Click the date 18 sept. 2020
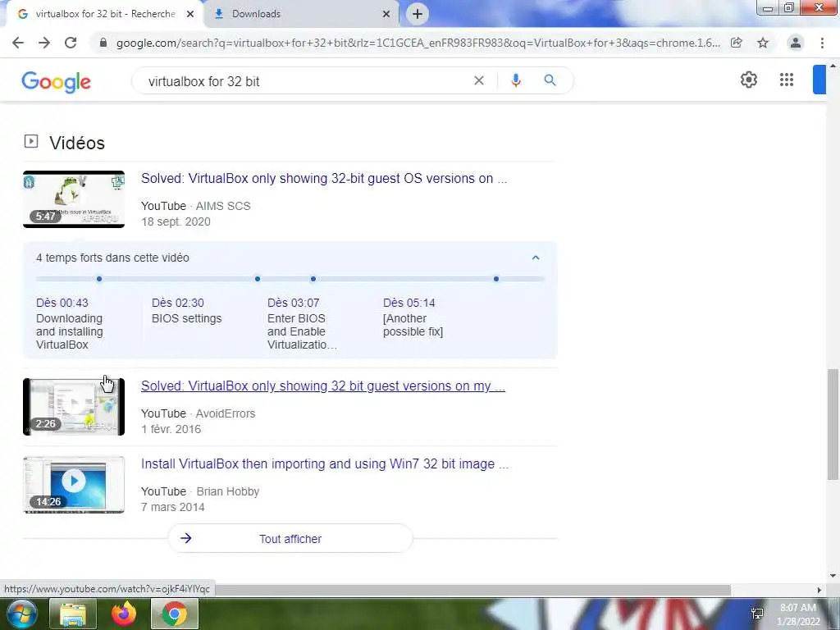The width and height of the screenshot is (840, 630). [176, 221]
